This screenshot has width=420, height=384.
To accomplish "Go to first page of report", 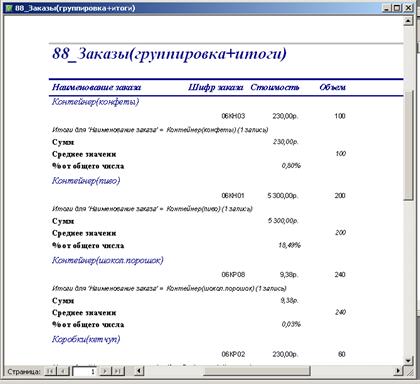I will click(x=51, y=371).
